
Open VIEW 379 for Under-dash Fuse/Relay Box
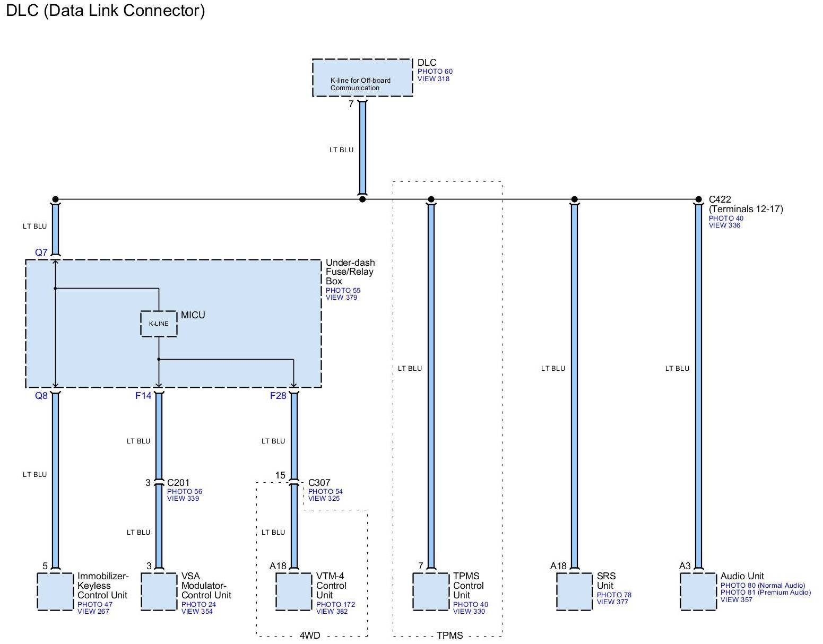pyautogui.click(x=341, y=298)
